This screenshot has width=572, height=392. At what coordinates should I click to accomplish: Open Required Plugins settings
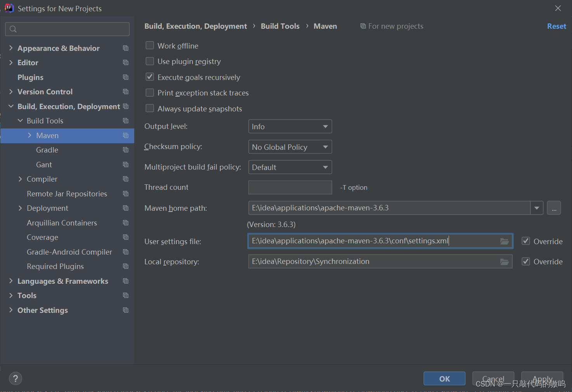[55, 266]
